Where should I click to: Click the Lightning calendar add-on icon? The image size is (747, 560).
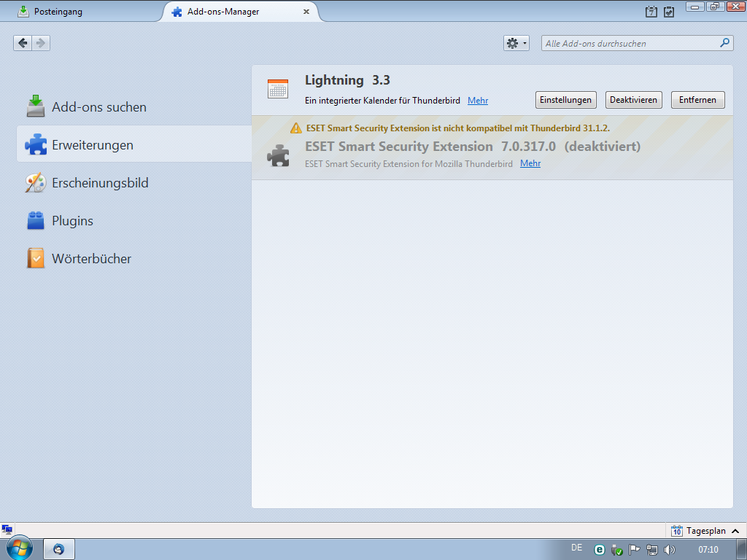click(278, 88)
